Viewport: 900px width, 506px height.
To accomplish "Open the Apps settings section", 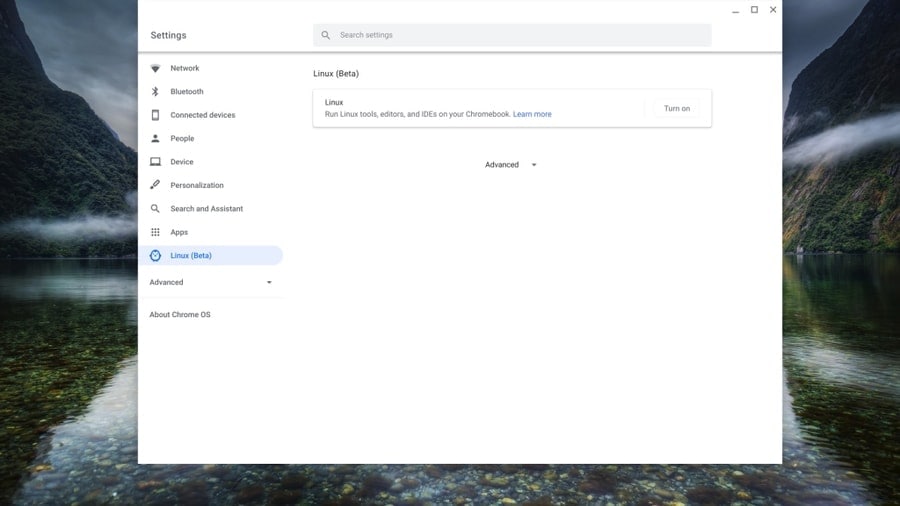I will pyautogui.click(x=210, y=232).
